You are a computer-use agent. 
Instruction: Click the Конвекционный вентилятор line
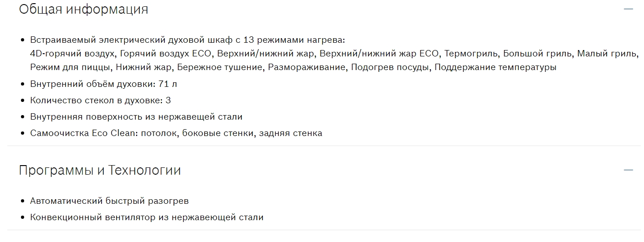(147, 217)
